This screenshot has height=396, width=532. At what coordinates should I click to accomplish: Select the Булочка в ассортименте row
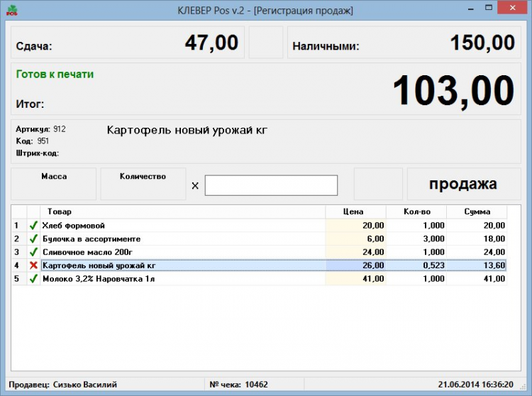260,239
